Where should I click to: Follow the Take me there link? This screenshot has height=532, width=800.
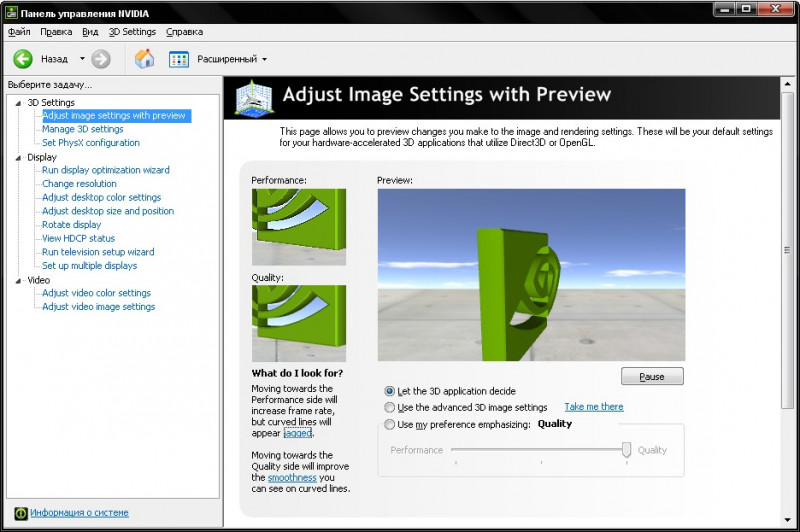tap(594, 407)
